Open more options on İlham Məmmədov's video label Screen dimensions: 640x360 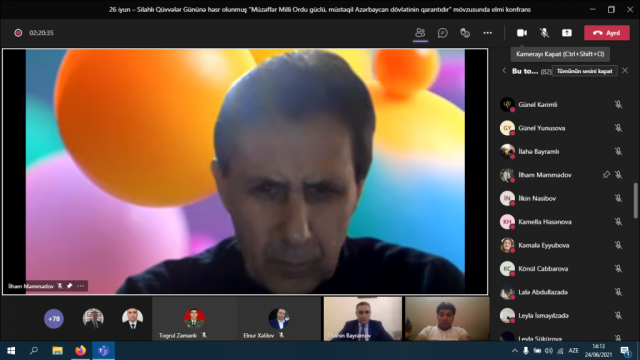[x=81, y=286]
